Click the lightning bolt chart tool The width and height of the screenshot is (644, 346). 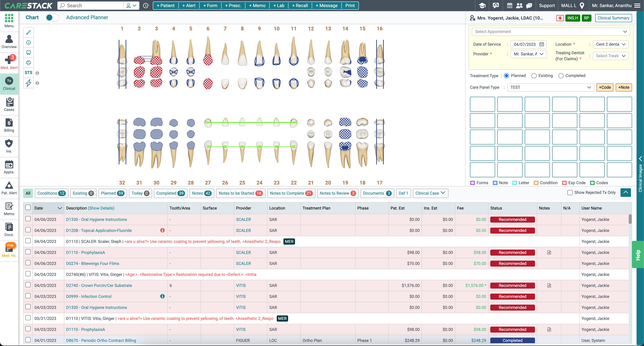(29, 83)
